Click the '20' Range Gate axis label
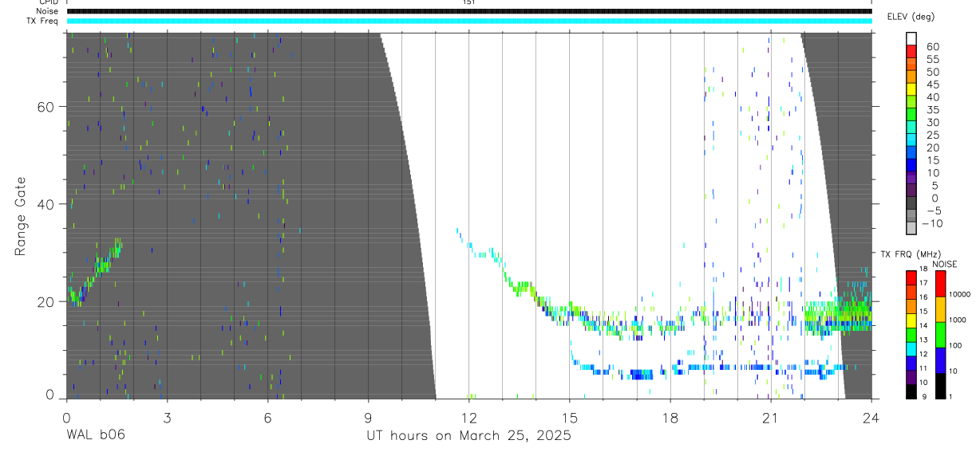 pyautogui.click(x=47, y=302)
